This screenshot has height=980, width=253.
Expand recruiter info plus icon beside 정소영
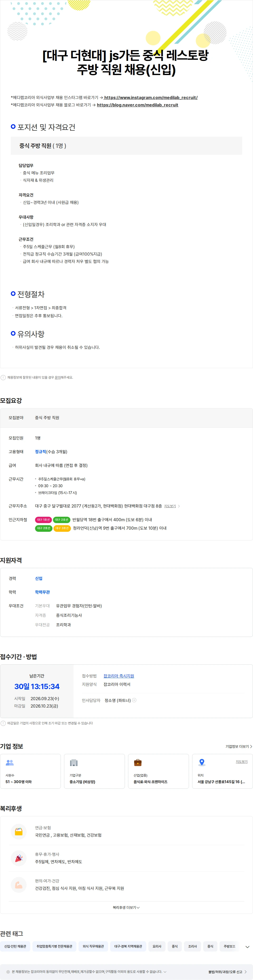[134, 700]
